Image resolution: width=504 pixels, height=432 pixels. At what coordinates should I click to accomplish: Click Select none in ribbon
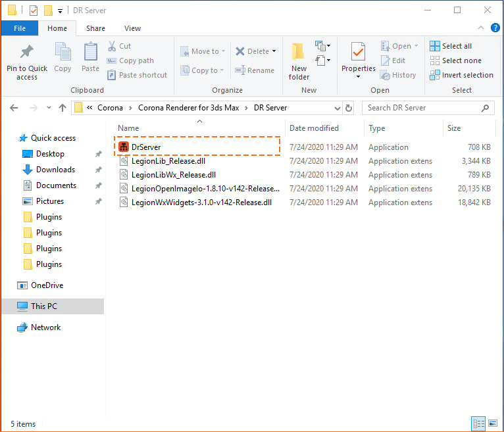pos(455,60)
